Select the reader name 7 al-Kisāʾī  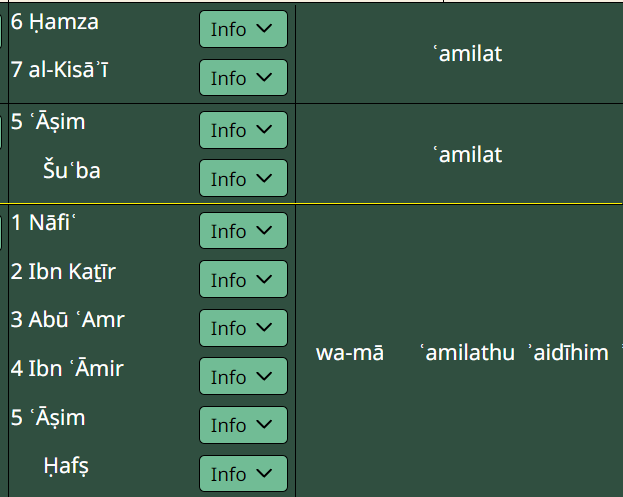pos(65,70)
